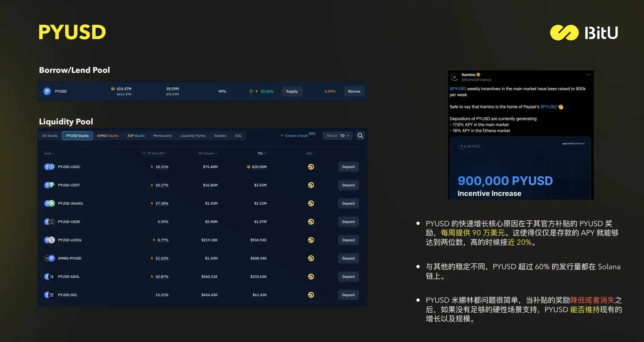Viewport: 644px width, 342px height.
Task: Click the DEX icon for PYUSD-SOL vault
Action: pyautogui.click(x=311, y=295)
